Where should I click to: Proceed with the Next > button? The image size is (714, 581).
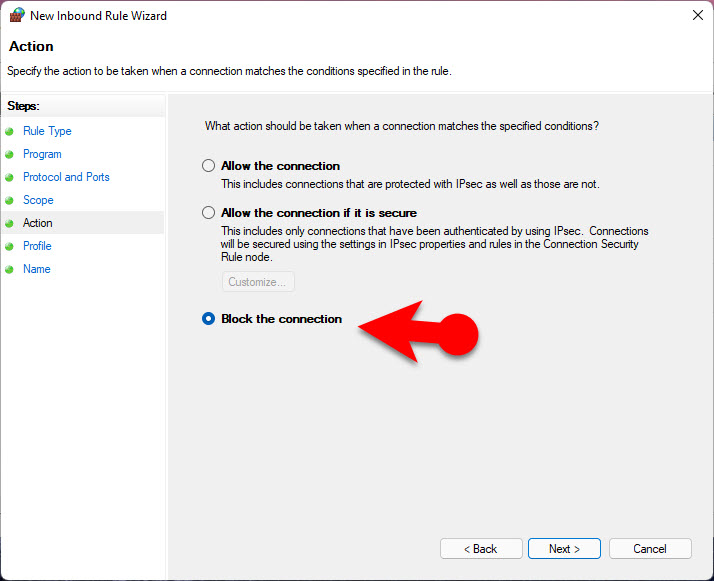[564, 549]
